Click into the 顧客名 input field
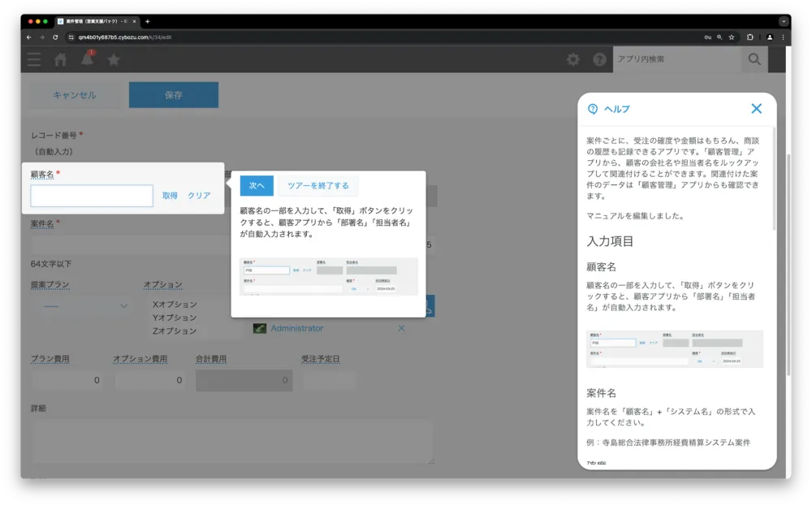812x506 pixels. click(92, 196)
